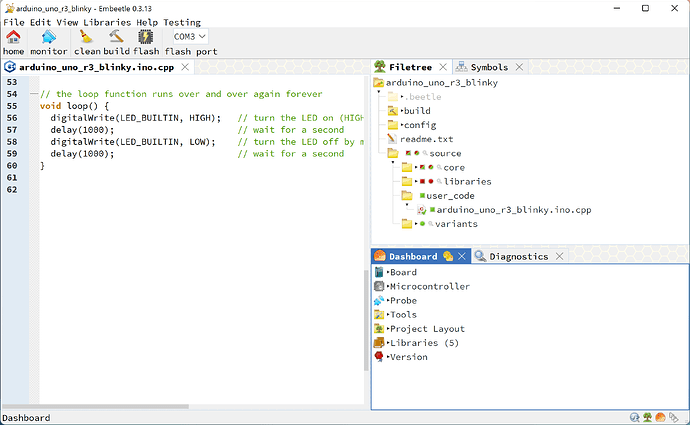The image size is (690, 425).
Task: Click the diagnostics magnifier status bar icon
Action: point(635,417)
